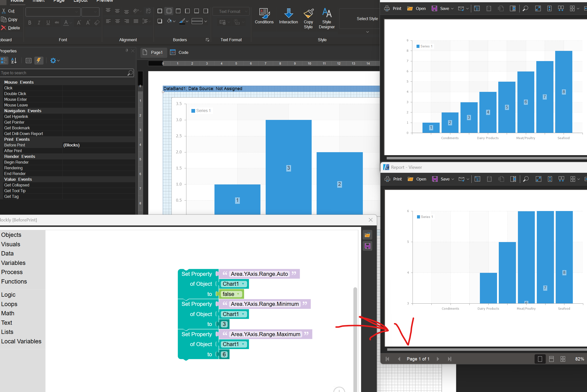Image resolution: width=587 pixels, height=392 pixels.
Task: Click Two Pages view icon in lower viewer toolbar
Action: click(561, 179)
